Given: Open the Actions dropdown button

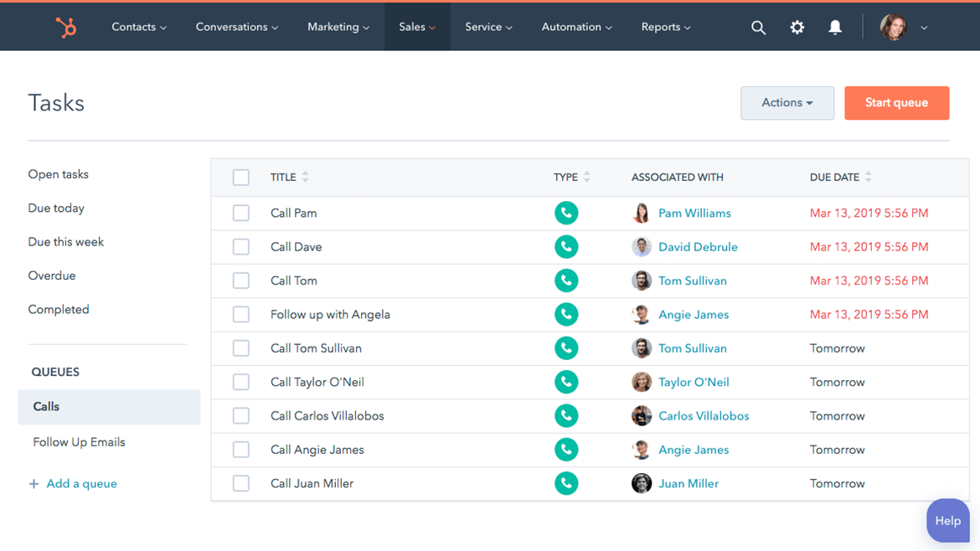Looking at the screenshot, I should [787, 103].
